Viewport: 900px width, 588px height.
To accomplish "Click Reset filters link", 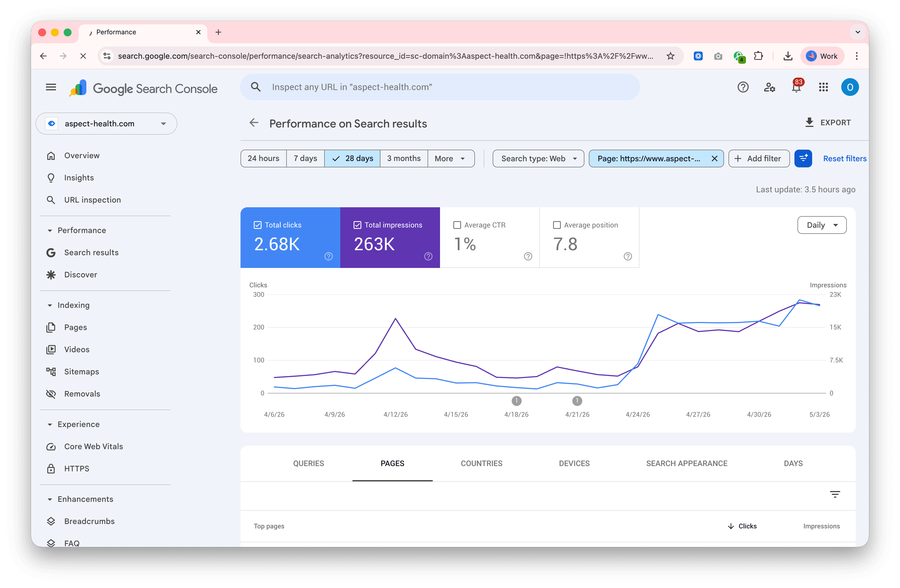I will coord(844,158).
